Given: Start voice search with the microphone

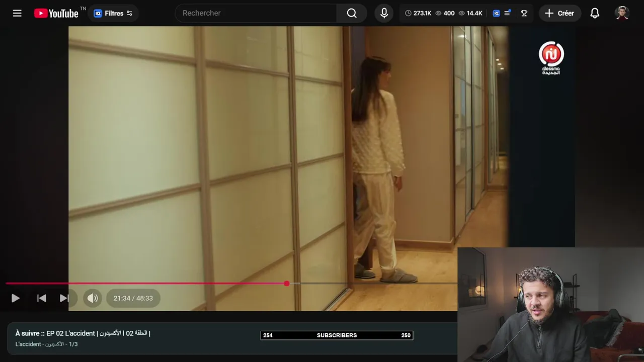Looking at the screenshot, I should pyautogui.click(x=384, y=13).
